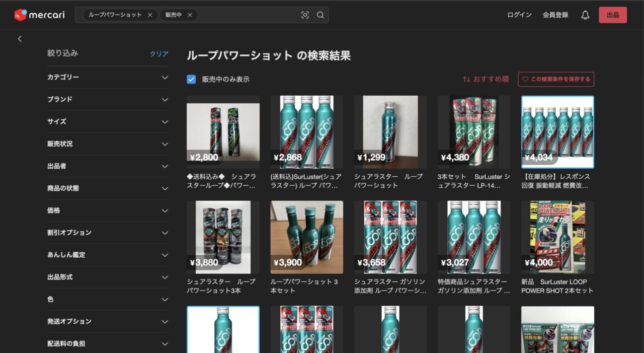
Task: Expand the 販売状況 filter
Action: coord(108,144)
